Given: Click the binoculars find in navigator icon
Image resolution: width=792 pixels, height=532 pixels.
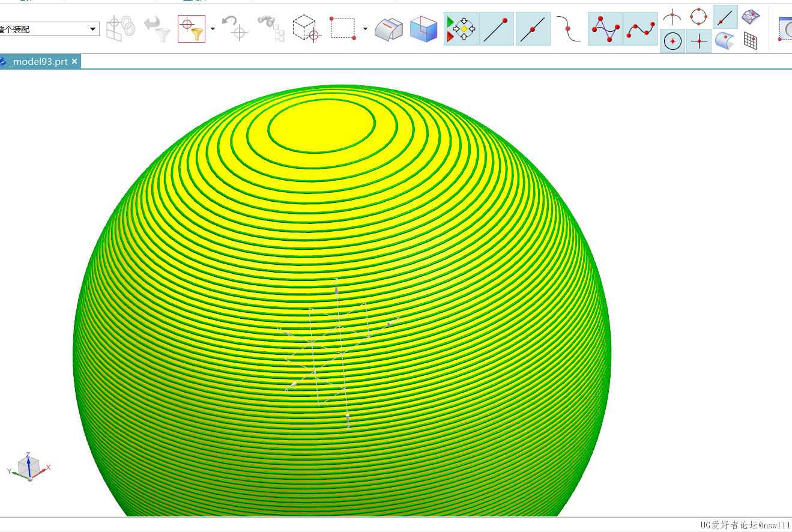Looking at the screenshot, I should 271,28.
